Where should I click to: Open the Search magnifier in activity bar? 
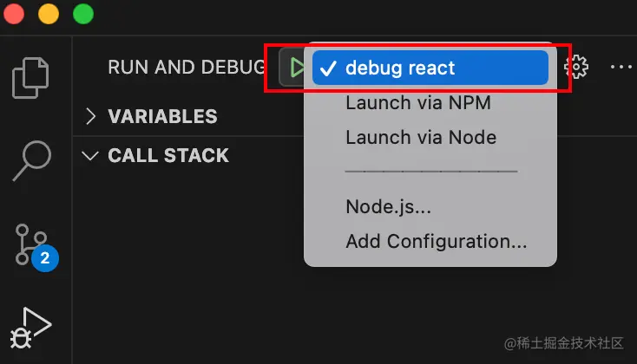coord(32,160)
